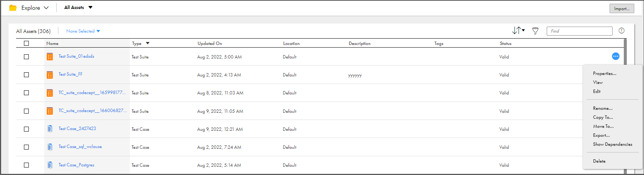Click the 'All Assets (306)' count label
The image size is (644, 175).
coord(33,31)
